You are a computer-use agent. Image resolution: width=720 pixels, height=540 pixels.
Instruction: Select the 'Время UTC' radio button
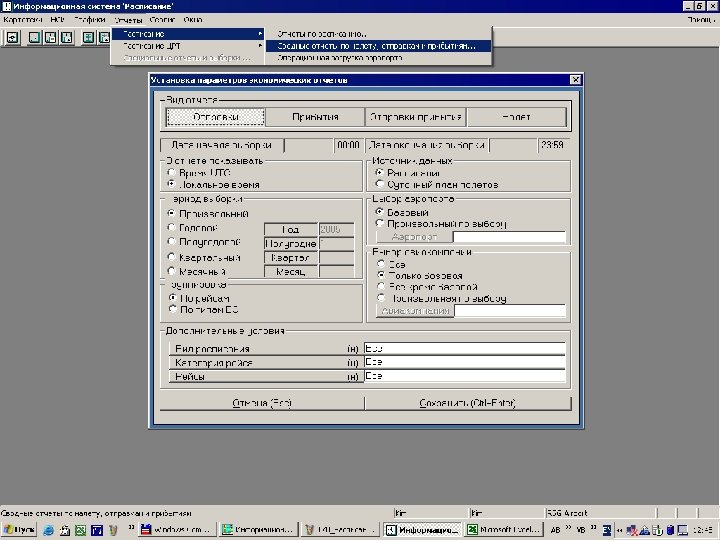[x=172, y=172]
